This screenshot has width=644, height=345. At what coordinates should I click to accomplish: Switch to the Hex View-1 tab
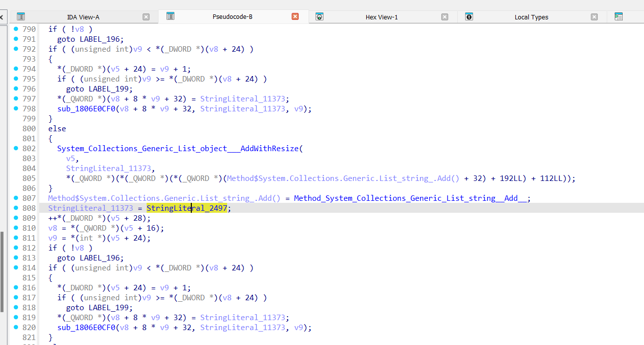[381, 17]
